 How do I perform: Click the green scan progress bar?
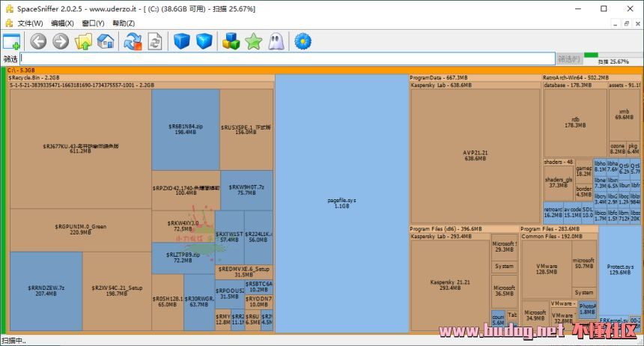(592, 54)
